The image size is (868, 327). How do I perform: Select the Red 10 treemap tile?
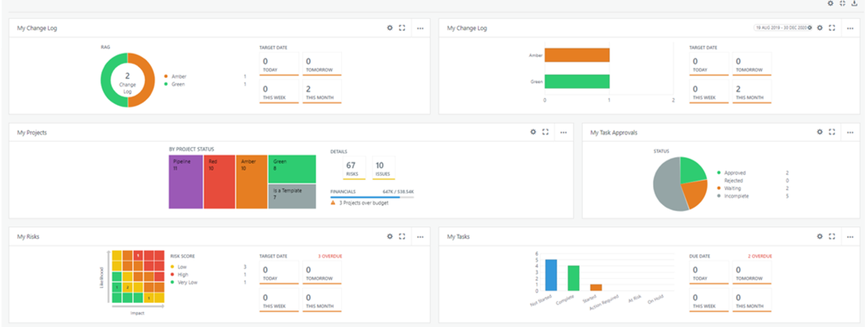click(220, 182)
